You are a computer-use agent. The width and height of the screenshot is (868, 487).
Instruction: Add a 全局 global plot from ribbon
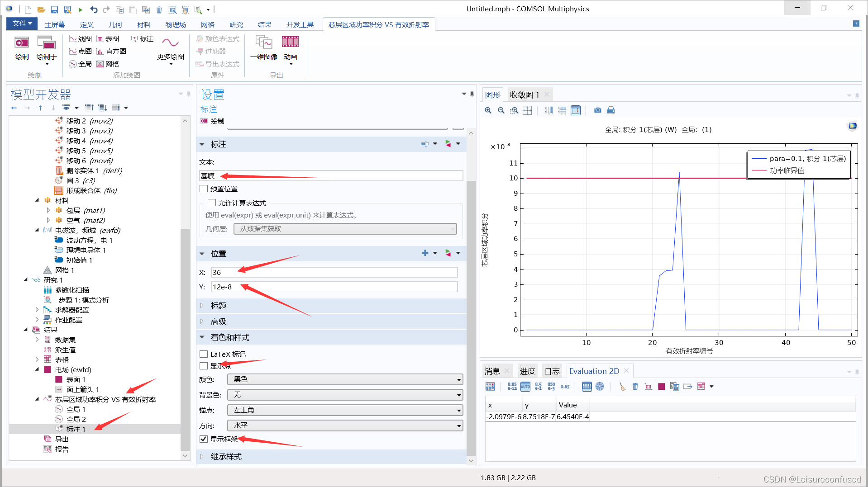81,64
